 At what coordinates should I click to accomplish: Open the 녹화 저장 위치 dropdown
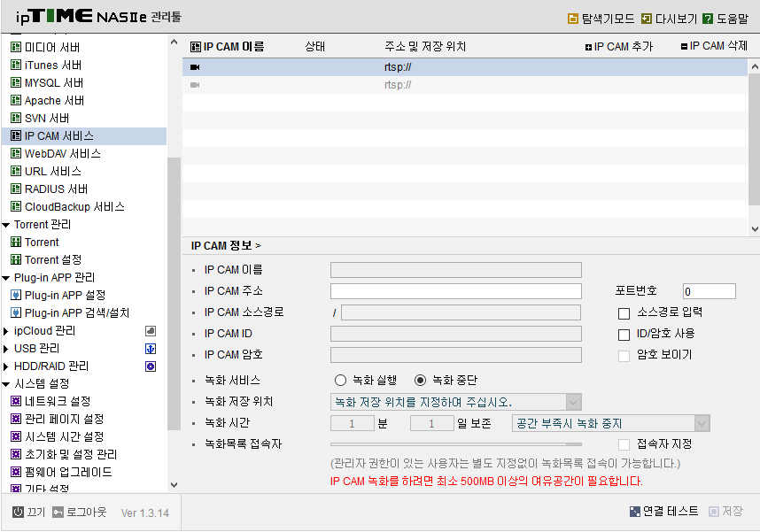pos(455,402)
